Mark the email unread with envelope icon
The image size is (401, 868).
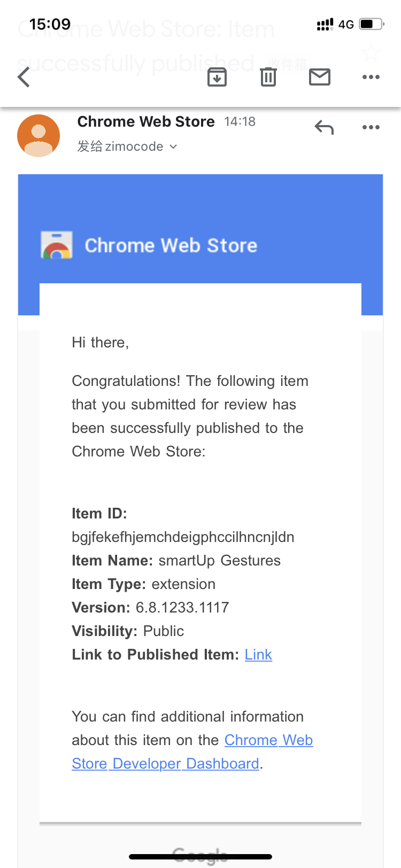click(319, 77)
